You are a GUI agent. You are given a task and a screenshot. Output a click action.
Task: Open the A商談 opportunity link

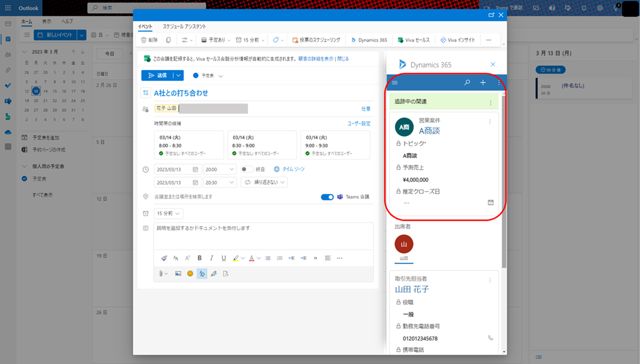pyautogui.click(x=429, y=130)
